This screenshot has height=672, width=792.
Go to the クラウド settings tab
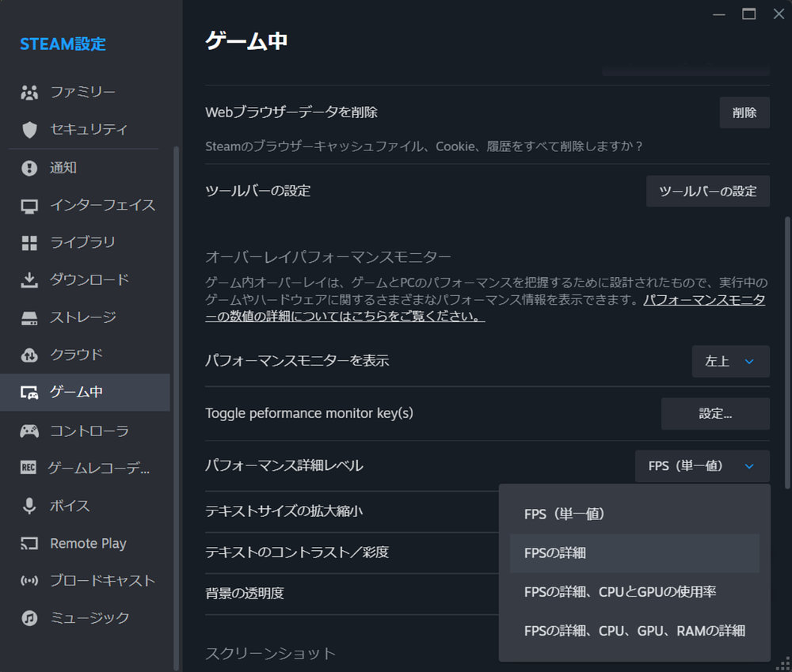[85, 355]
